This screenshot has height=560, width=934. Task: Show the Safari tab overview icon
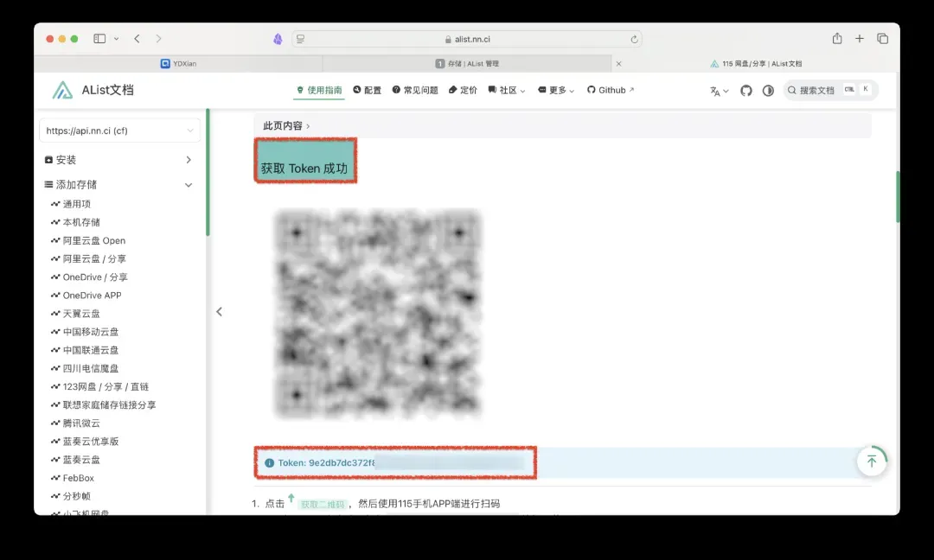[883, 39]
